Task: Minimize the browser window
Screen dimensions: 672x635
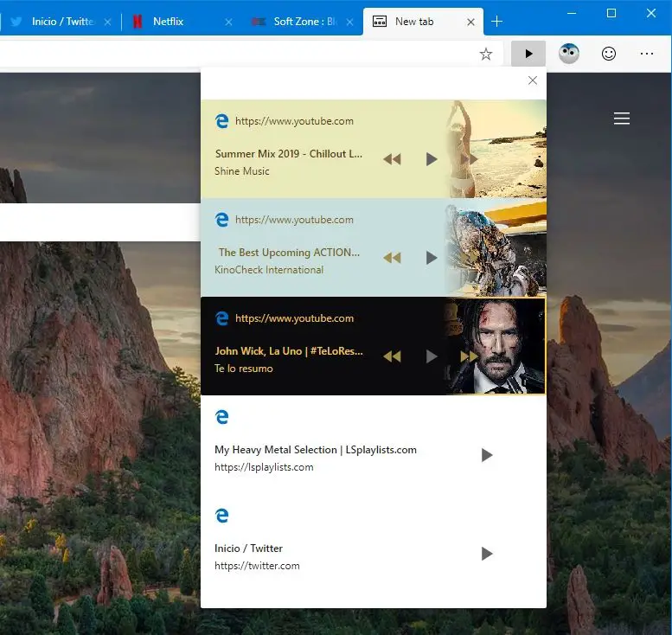Action: 572,13
